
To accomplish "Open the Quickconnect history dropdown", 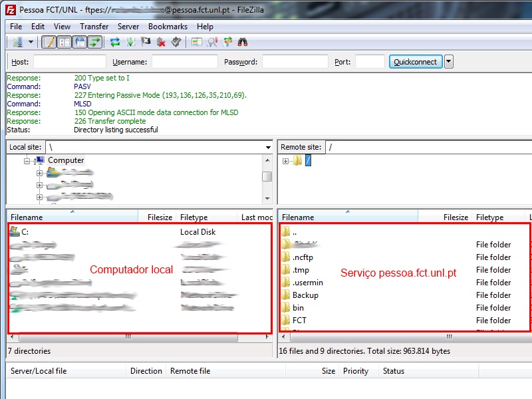I will [448, 62].
